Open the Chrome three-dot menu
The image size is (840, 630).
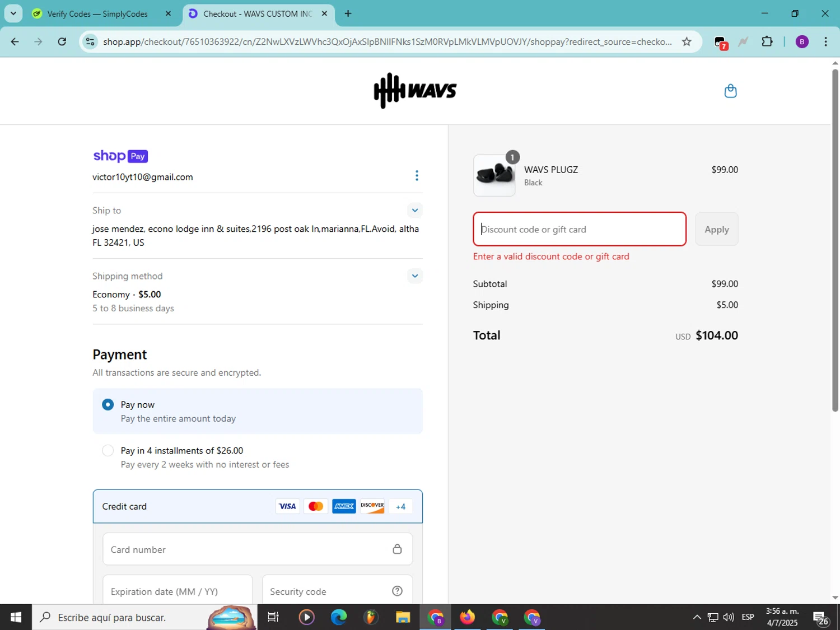(x=825, y=41)
